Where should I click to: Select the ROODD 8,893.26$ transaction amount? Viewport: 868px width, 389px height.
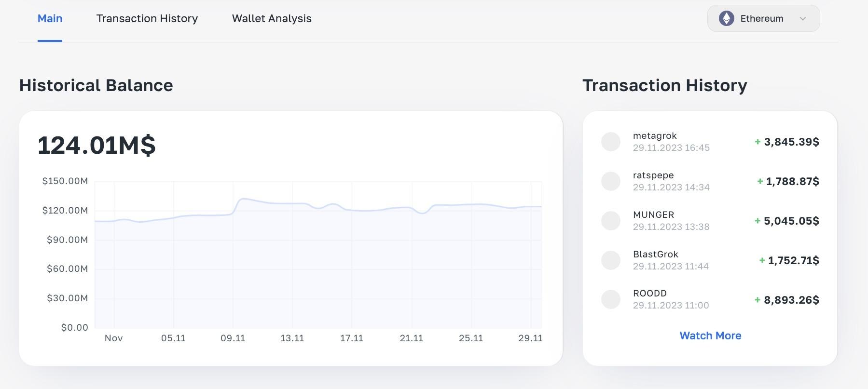(791, 300)
